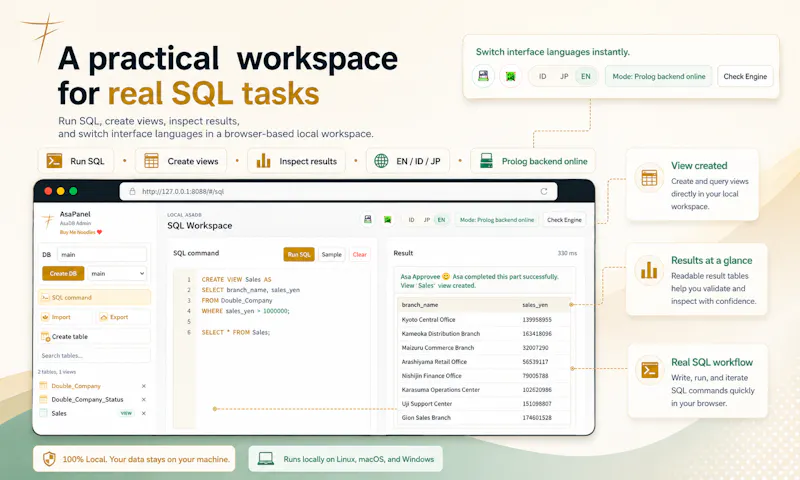Click Check Engine in the SQL Workspace header
Image resolution: width=800 pixels, height=480 pixels.
click(564, 220)
